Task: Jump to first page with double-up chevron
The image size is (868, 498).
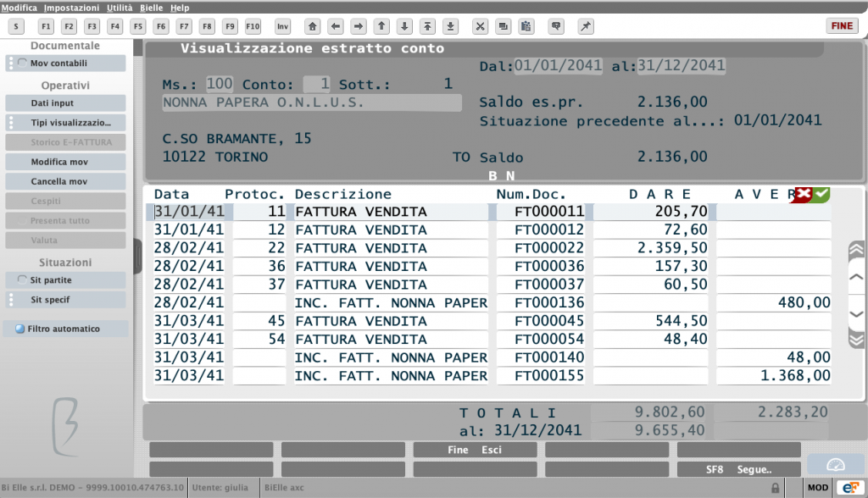Action: pyautogui.click(x=856, y=250)
